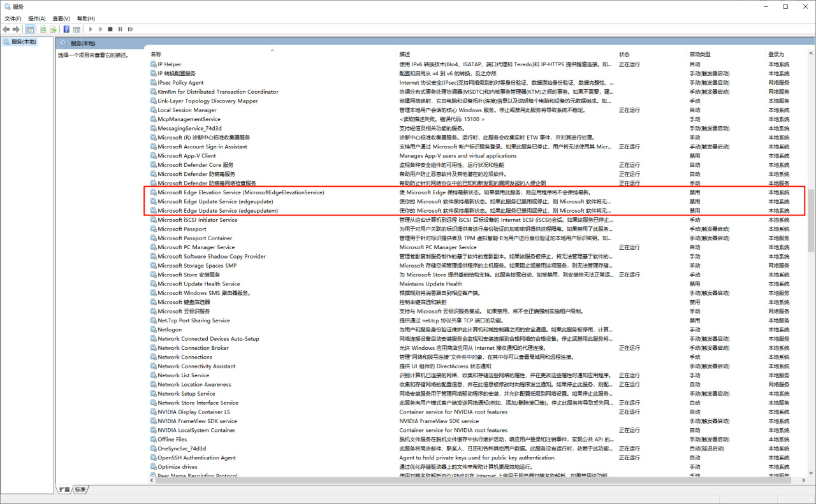
Task: Open Help with the blue question-mark icon
Action: [66, 29]
